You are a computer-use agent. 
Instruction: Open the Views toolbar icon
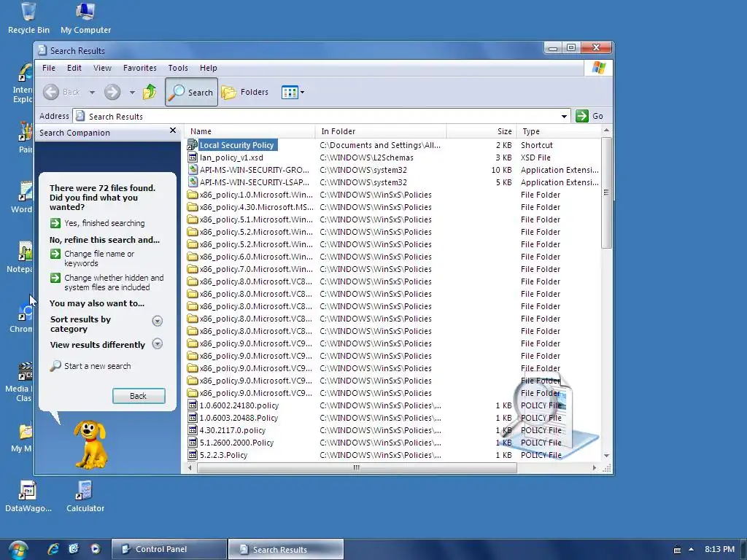click(x=290, y=92)
